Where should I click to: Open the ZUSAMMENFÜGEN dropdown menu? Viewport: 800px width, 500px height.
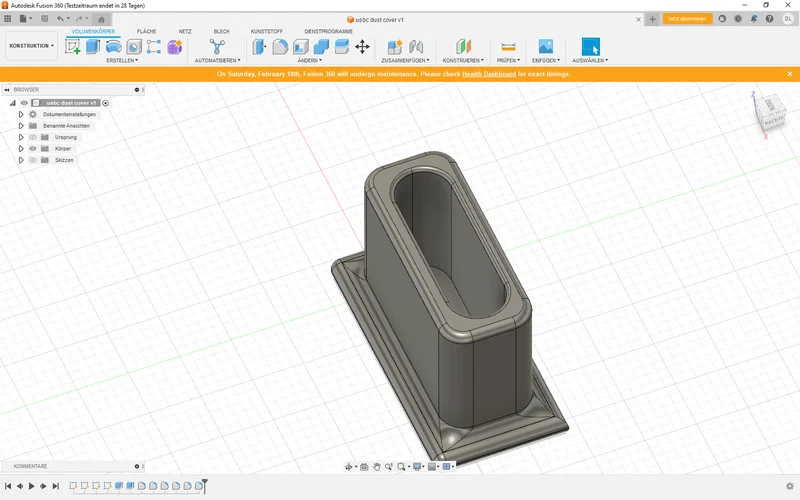pos(405,60)
